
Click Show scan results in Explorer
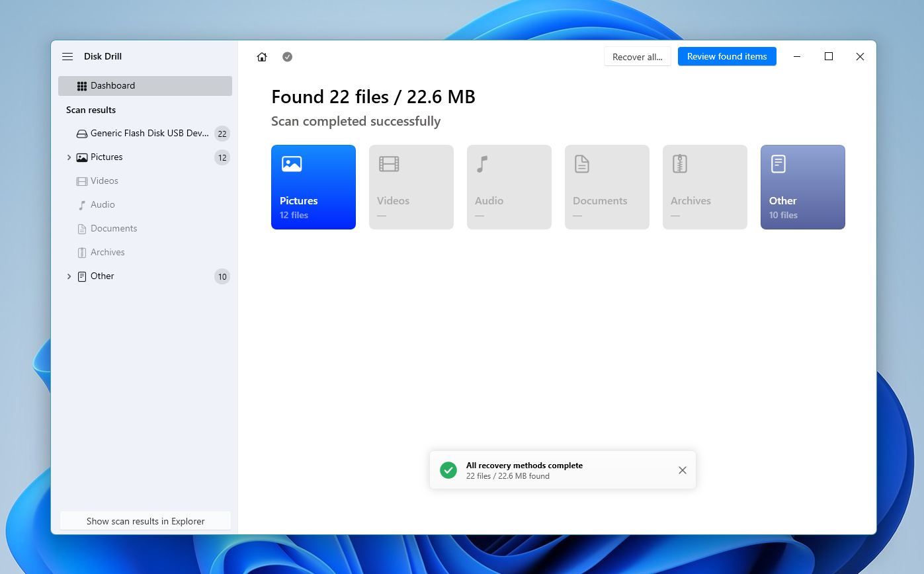(146, 521)
